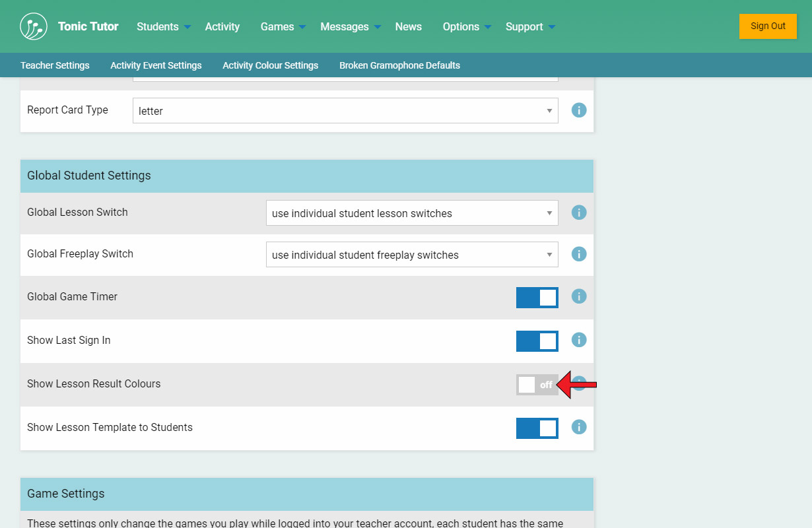Click info icon for Report Card Type
Viewport: 812px width, 528px height.
[x=579, y=110]
